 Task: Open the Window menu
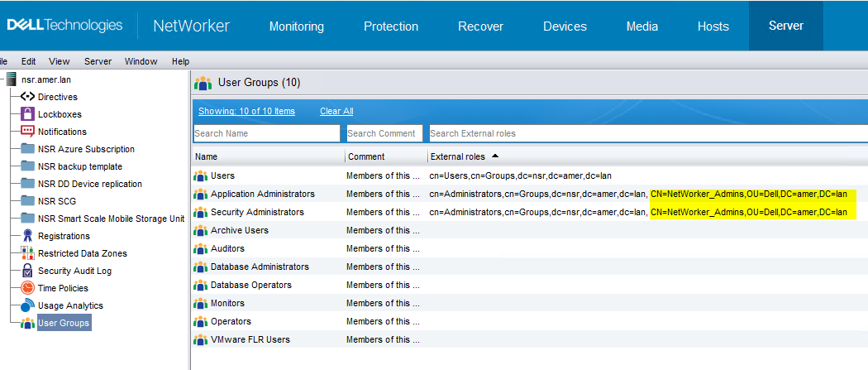(x=141, y=61)
